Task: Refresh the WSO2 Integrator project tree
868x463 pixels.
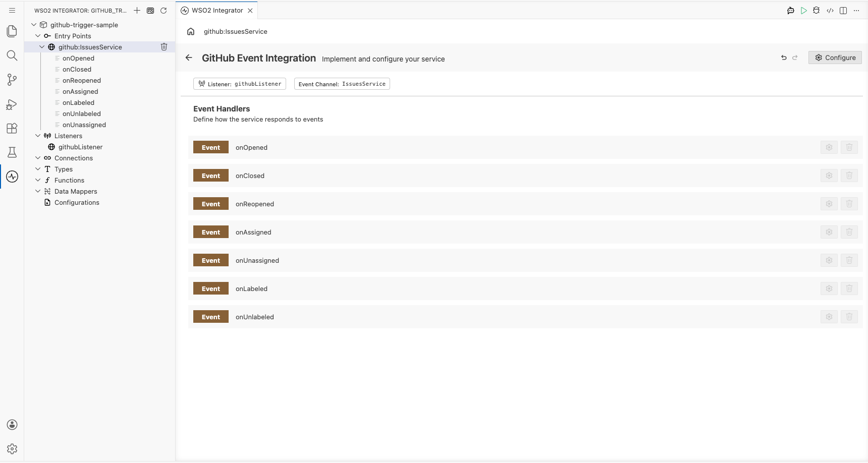Action: tap(164, 10)
